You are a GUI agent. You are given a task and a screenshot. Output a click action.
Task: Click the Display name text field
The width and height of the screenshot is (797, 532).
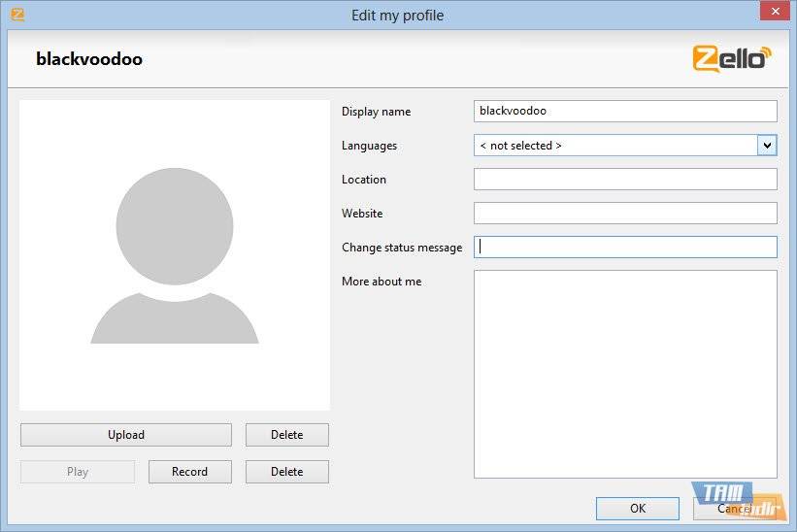[x=624, y=112]
